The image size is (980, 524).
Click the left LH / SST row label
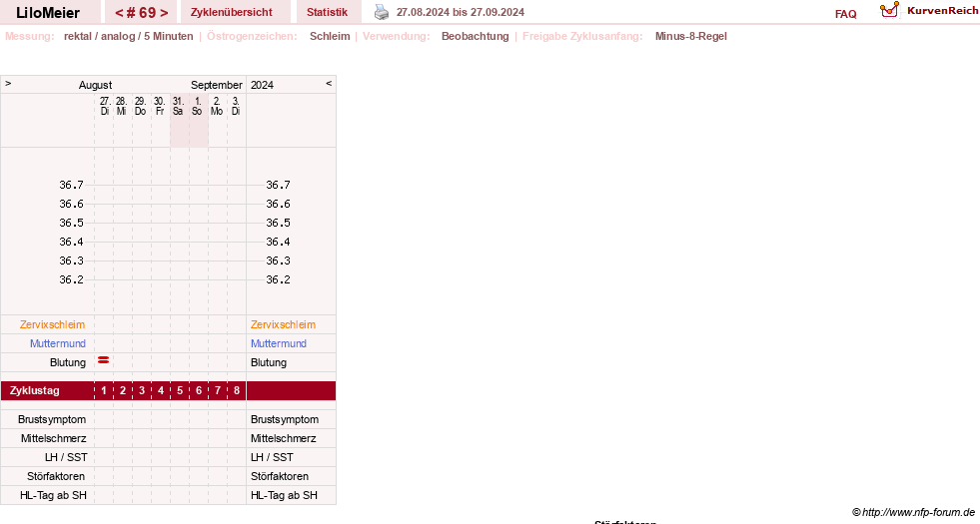click(66, 458)
